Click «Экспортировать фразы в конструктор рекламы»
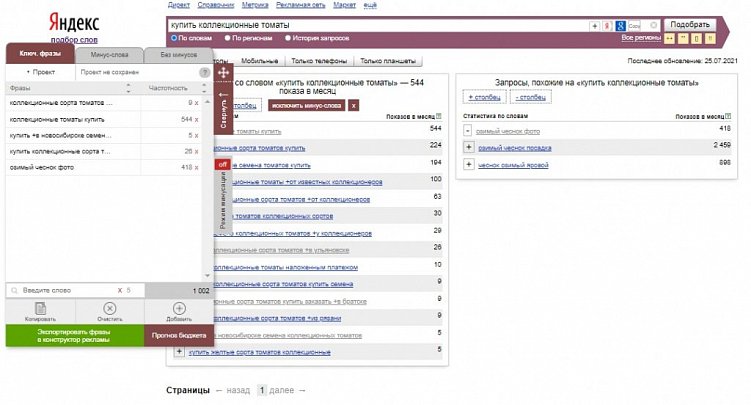Viewport: 751px width, 405px height. [x=75, y=336]
